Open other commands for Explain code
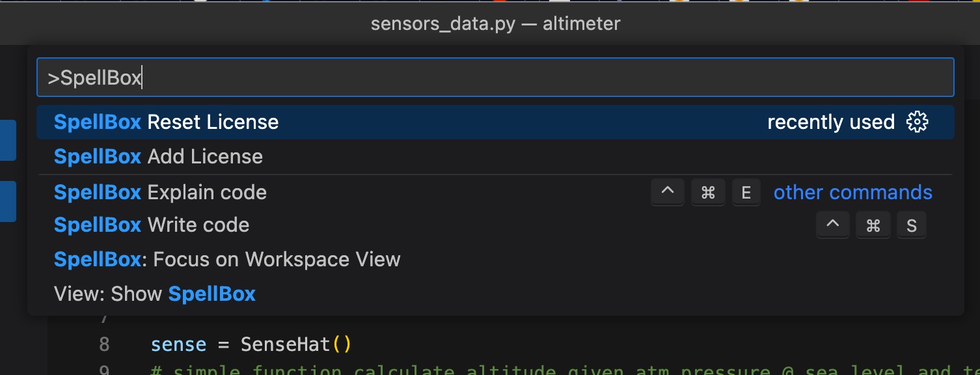This screenshot has height=375, width=980. point(852,192)
